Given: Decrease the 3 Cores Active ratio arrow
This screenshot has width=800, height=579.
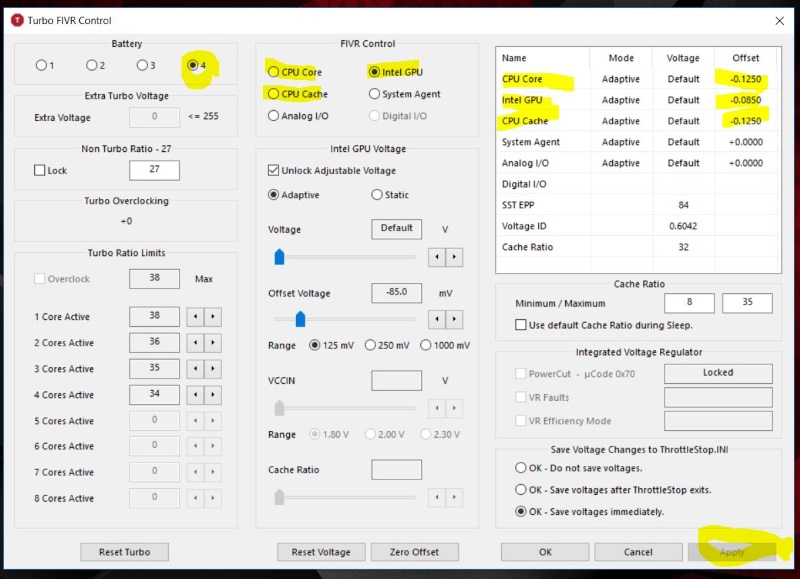Looking at the screenshot, I should coord(195,369).
